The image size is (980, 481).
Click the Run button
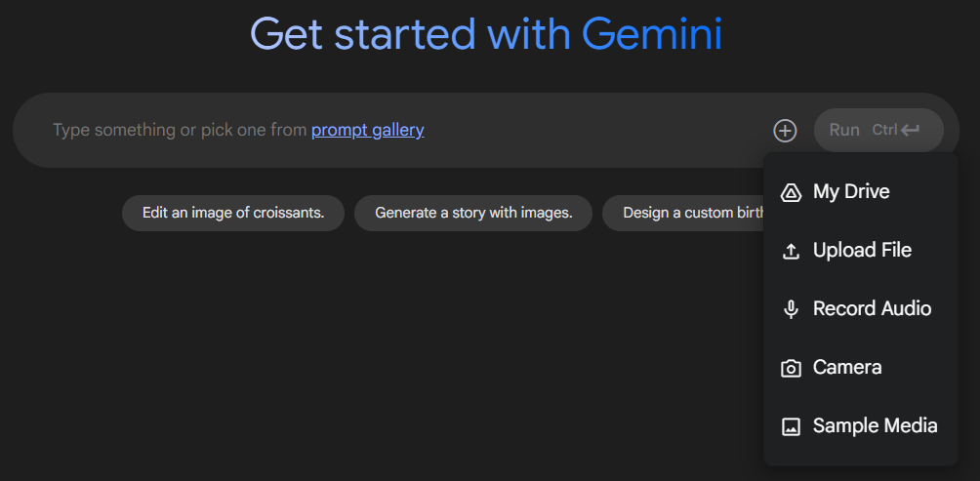point(878,130)
